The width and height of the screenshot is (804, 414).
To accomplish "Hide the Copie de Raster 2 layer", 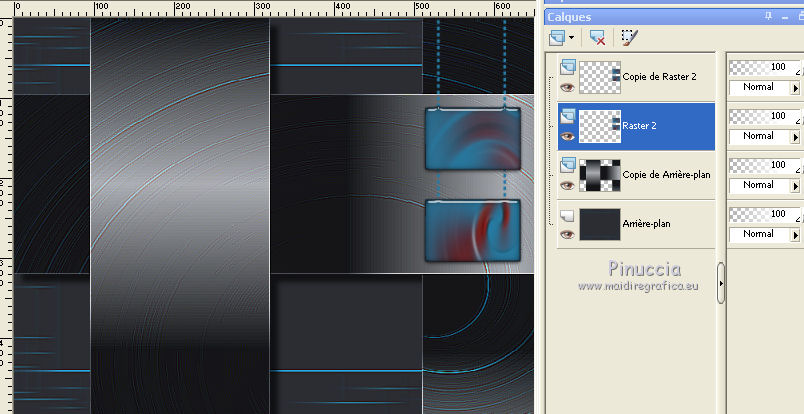I will 567,87.
